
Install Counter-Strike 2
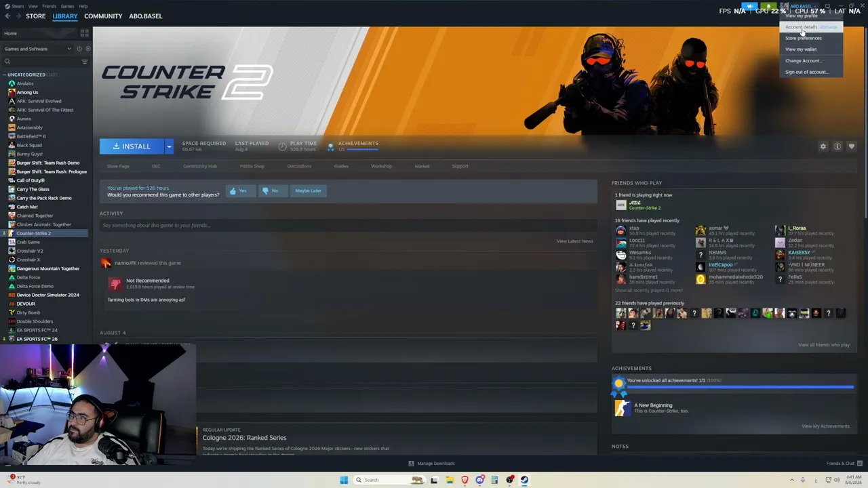click(x=132, y=146)
